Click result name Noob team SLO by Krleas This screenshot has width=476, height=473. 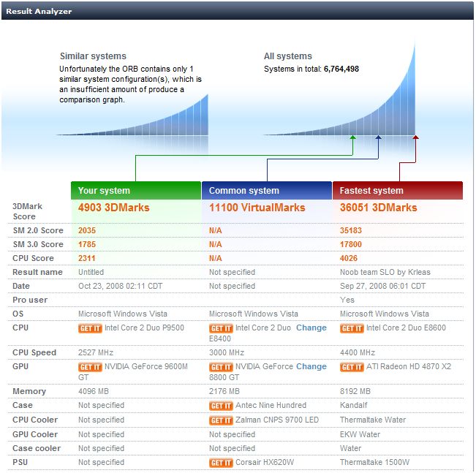[385, 273]
